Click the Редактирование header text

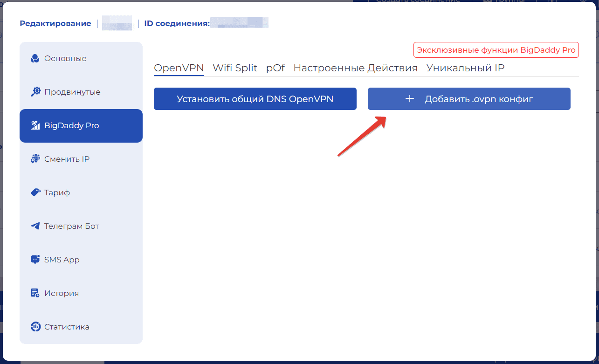click(x=55, y=23)
